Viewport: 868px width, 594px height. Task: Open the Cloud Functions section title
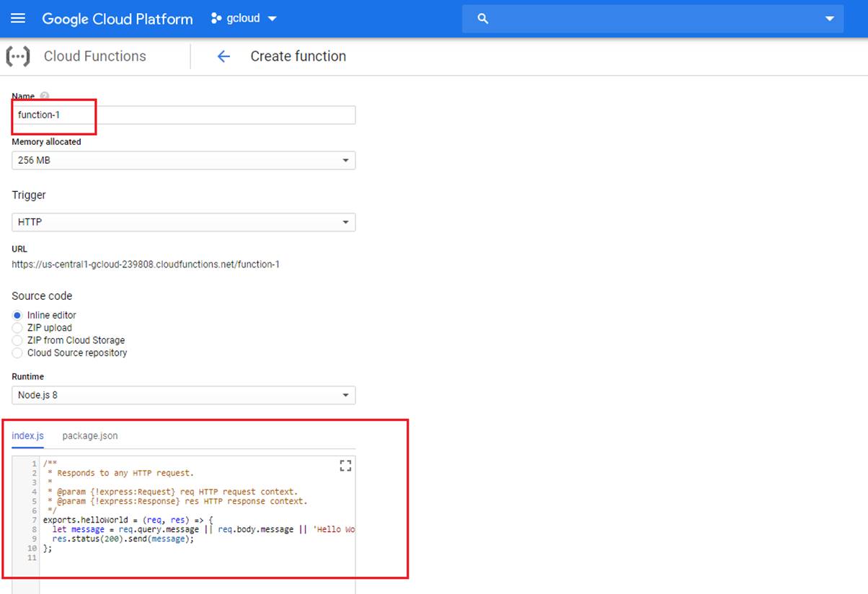coord(95,56)
